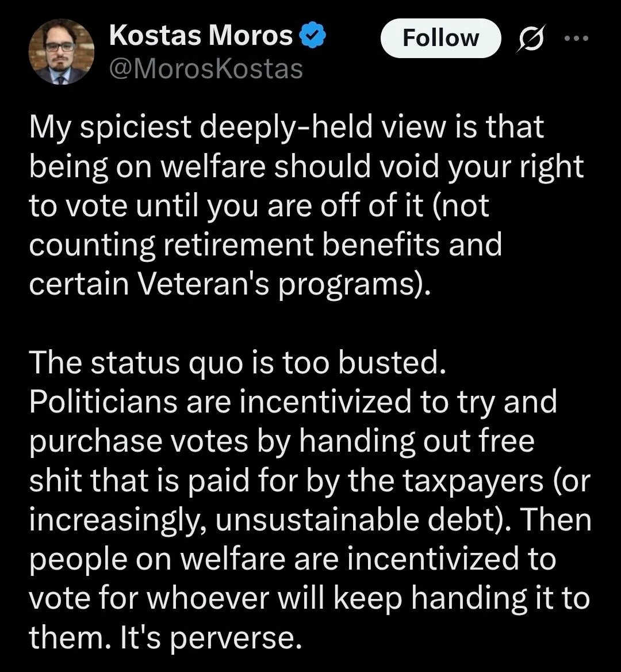Image resolution: width=621 pixels, height=672 pixels.
Task: Click the "The status quo is too busted." sentence
Action: point(237,362)
